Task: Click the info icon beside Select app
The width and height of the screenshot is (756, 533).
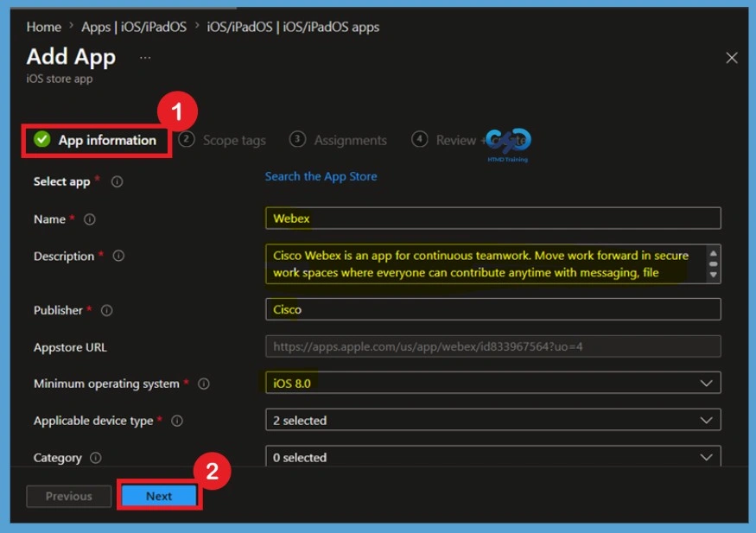Action: tap(118, 181)
